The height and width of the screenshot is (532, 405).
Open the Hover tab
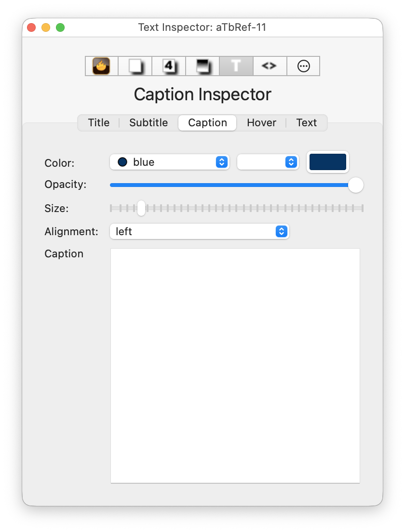coord(261,123)
